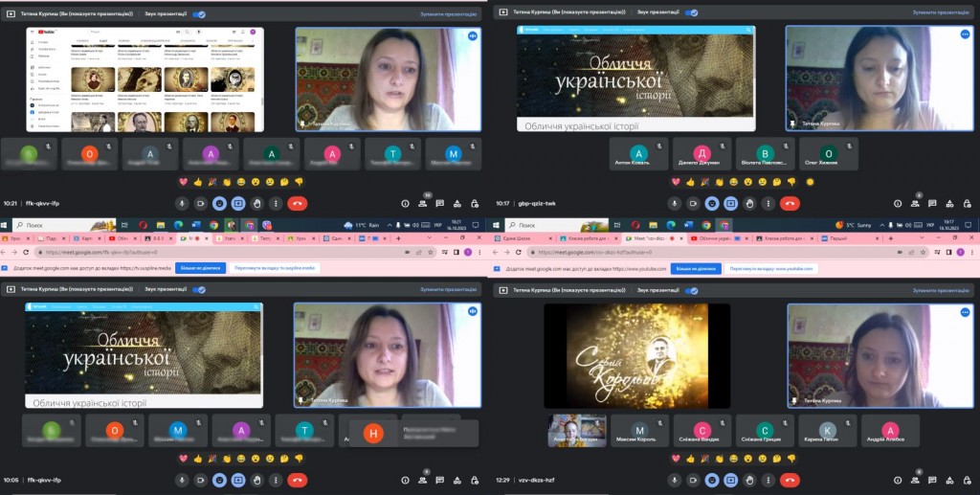The height and width of the screenshot is (495, 980).
Task: Toggle presentation audio in the 10:21 meeting
Action: coord(199,13)
